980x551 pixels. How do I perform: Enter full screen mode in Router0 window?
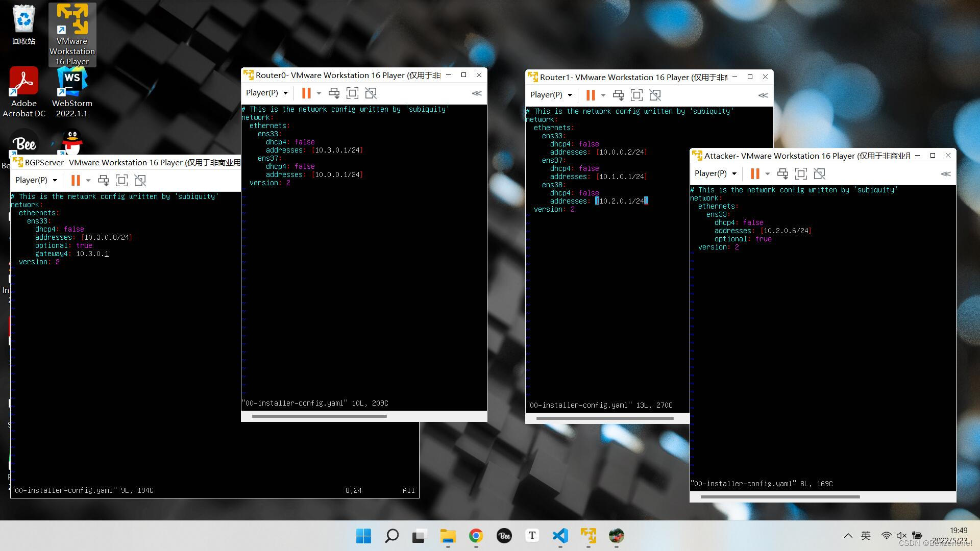tap(352, 93)
